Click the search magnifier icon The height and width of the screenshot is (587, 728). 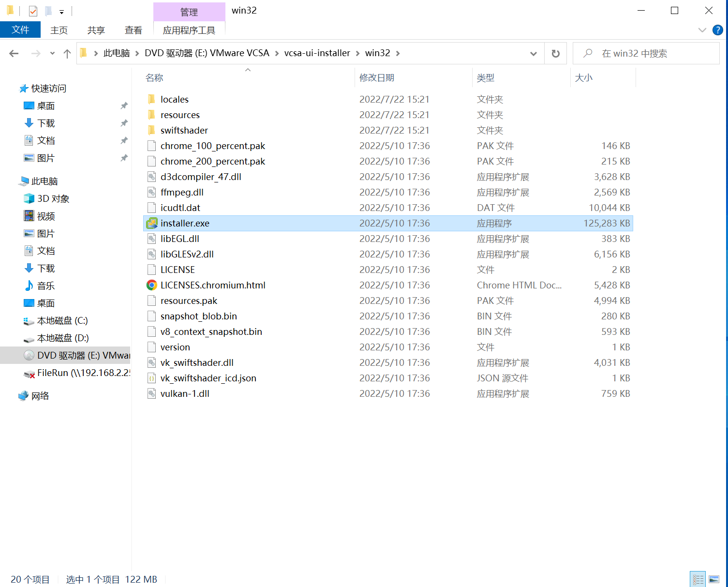click(588, 53)
